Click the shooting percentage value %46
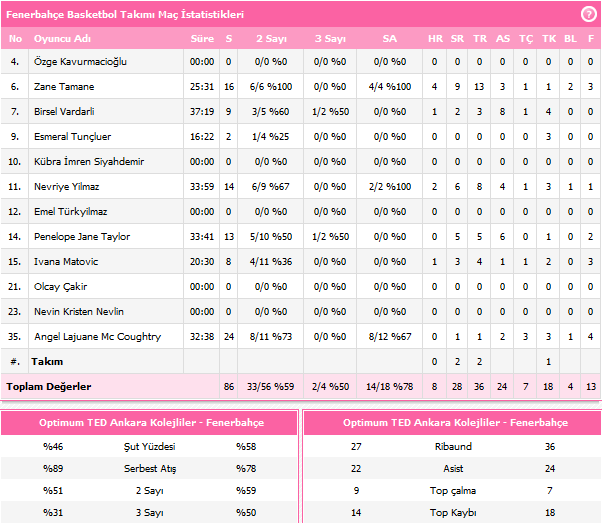The width and height of the screenshot is (602, 523). pos(53,447)
